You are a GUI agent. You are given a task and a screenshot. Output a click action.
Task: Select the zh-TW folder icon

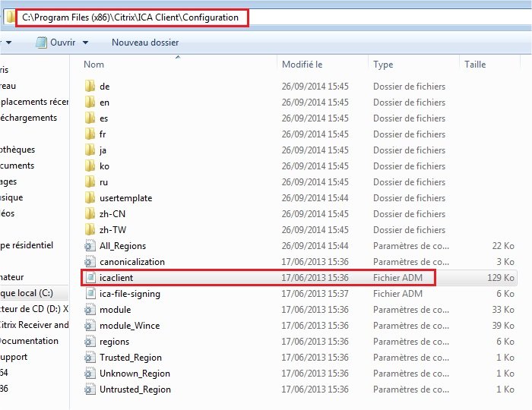pos(90,229)
